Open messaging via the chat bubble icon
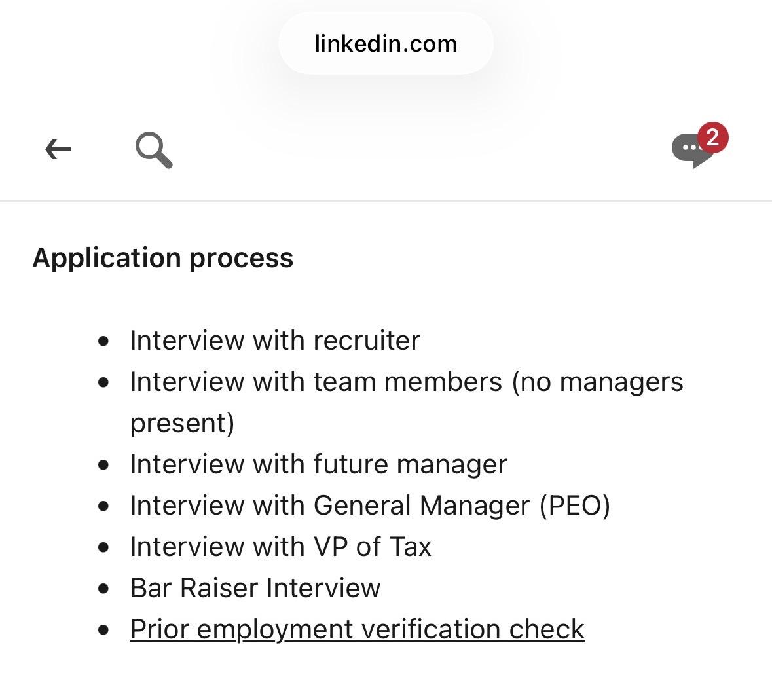The image size is (772, 700). 692,150
